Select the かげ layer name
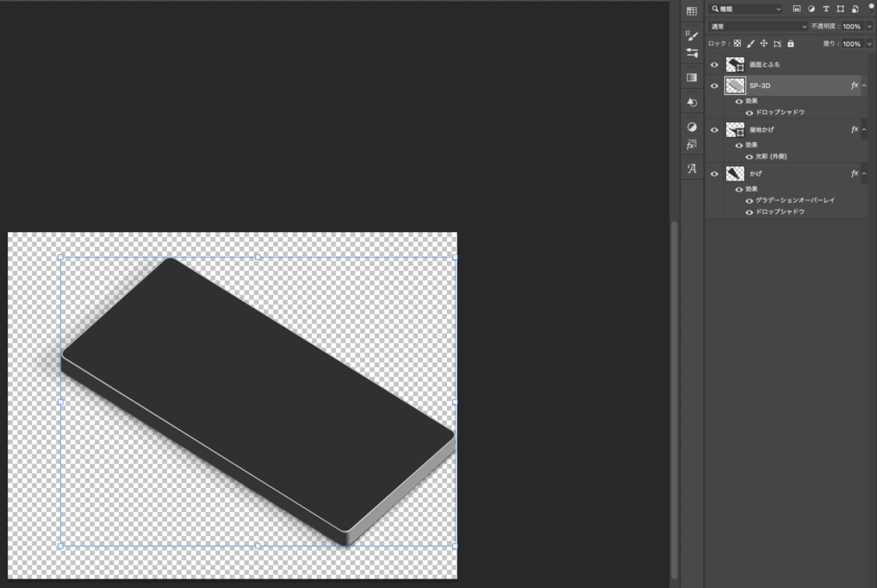Screen dimensions: 877x588 755,174
